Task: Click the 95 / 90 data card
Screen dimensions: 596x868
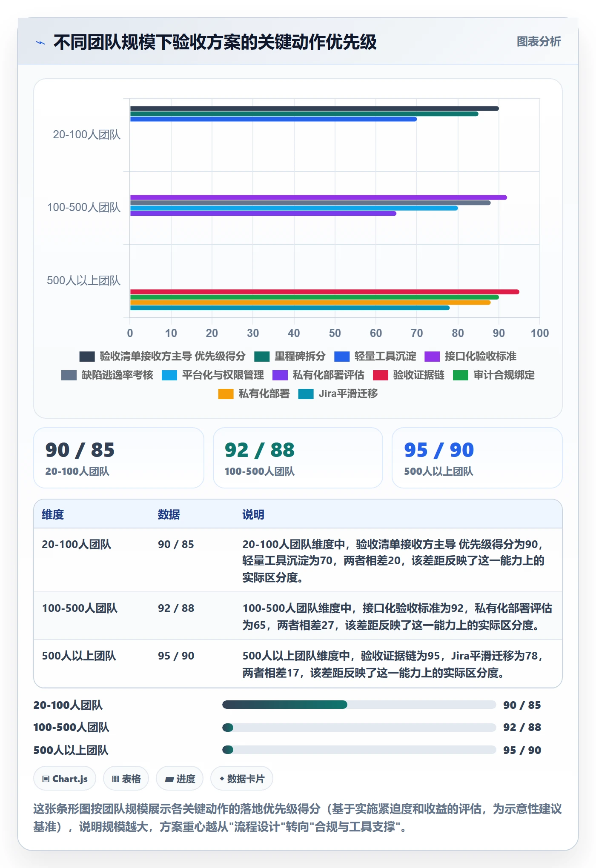Action: pyautogui.click(x=477, y=458)
